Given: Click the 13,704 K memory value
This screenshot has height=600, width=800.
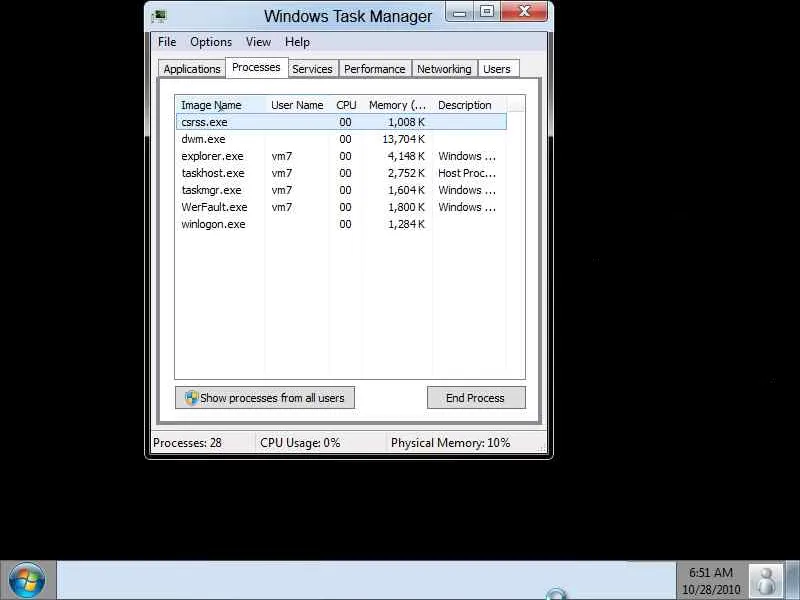Looking at the screenshot, I should 404,139.
